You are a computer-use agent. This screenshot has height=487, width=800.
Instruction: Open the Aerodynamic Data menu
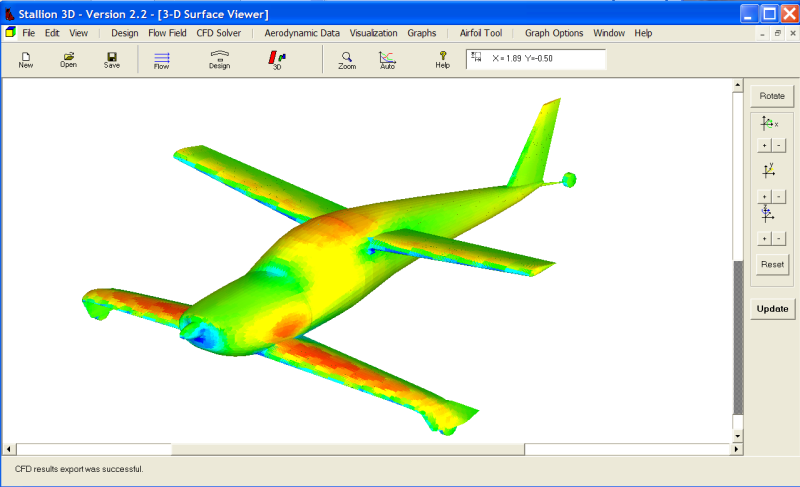pyautogui.click(x=302, y=33)
